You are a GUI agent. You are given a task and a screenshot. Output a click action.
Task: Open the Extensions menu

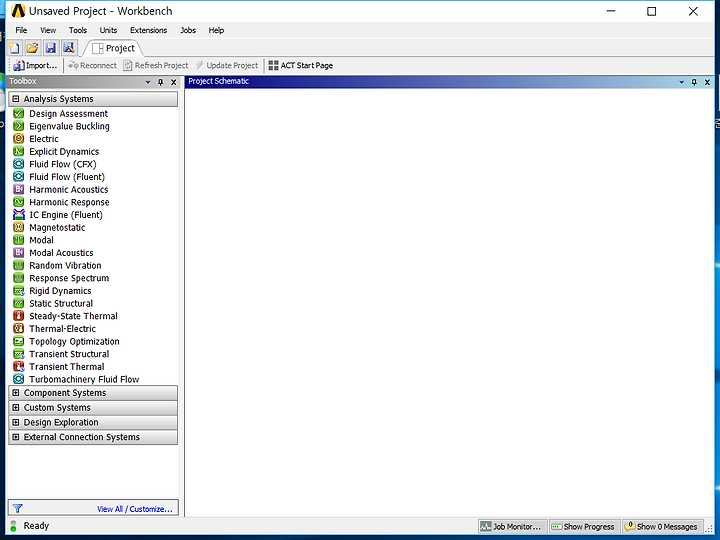pos(148,30)
